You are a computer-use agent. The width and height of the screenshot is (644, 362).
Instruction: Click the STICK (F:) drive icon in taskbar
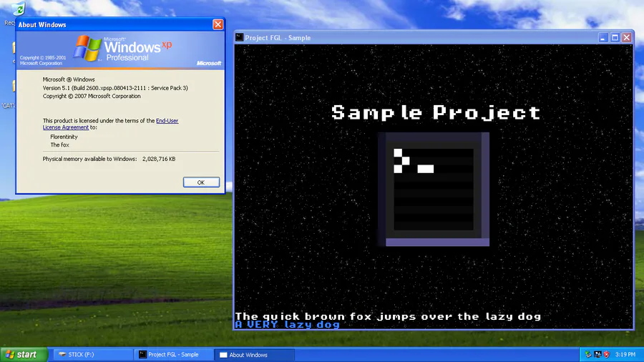[62, 355]
